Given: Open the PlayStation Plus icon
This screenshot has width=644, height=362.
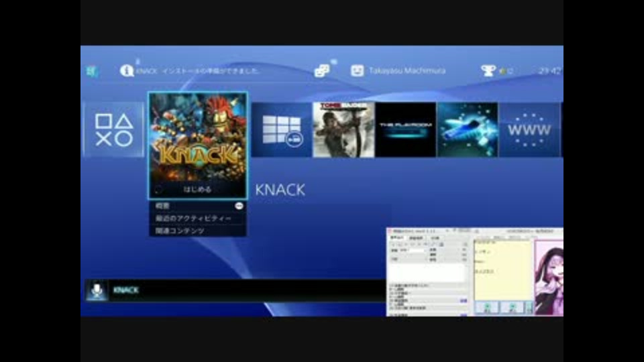Looking at the screenshot, I should click(92, 72).
